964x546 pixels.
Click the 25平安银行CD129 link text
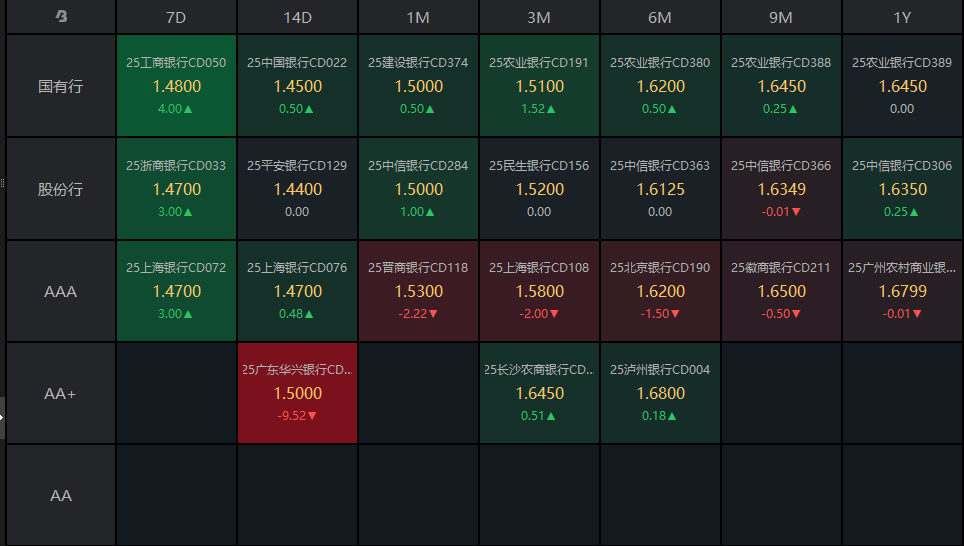(x=297, y=166)
